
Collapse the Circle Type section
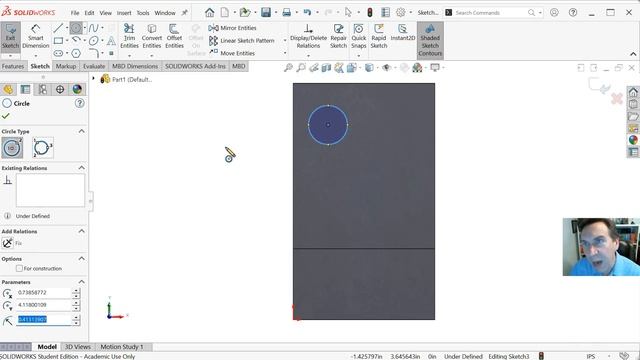82,131
